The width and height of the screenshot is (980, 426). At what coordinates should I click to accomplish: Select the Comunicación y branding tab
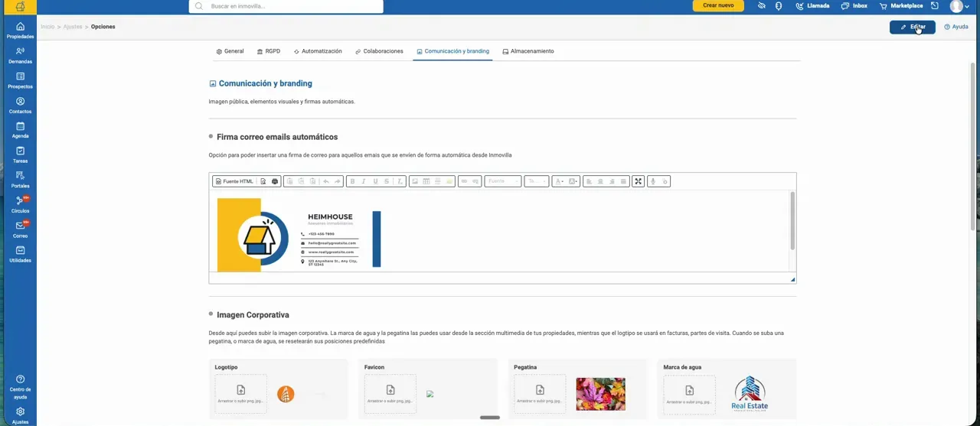tap(452, 51)
